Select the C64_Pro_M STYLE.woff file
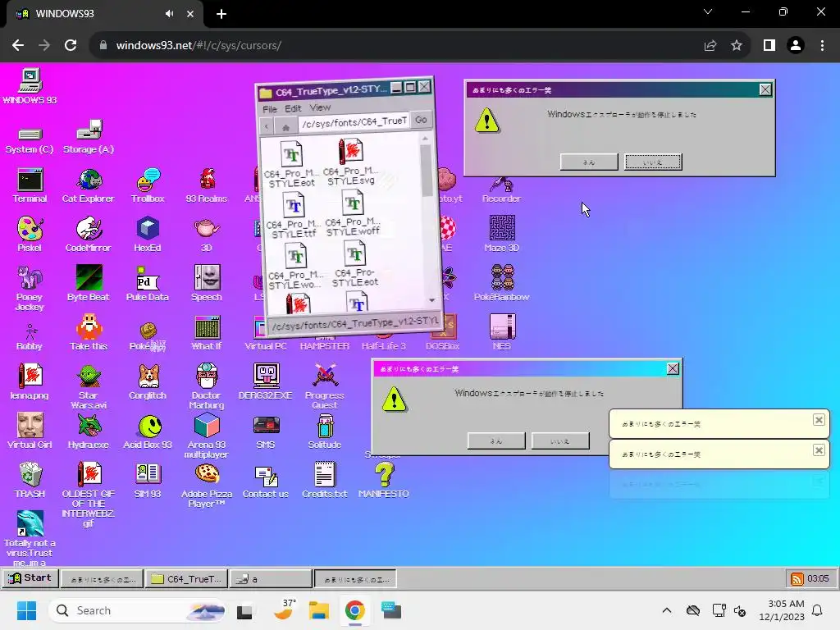 [x=353, y=213]
